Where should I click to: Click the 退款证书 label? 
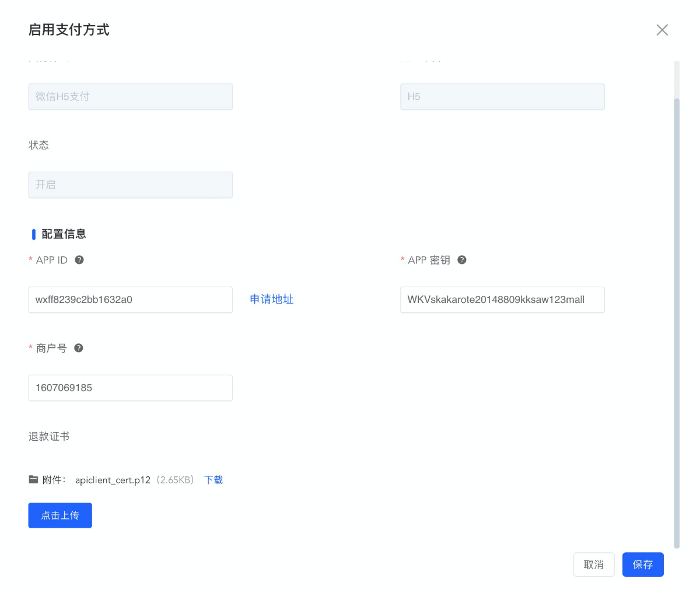(x=49, y=436)
